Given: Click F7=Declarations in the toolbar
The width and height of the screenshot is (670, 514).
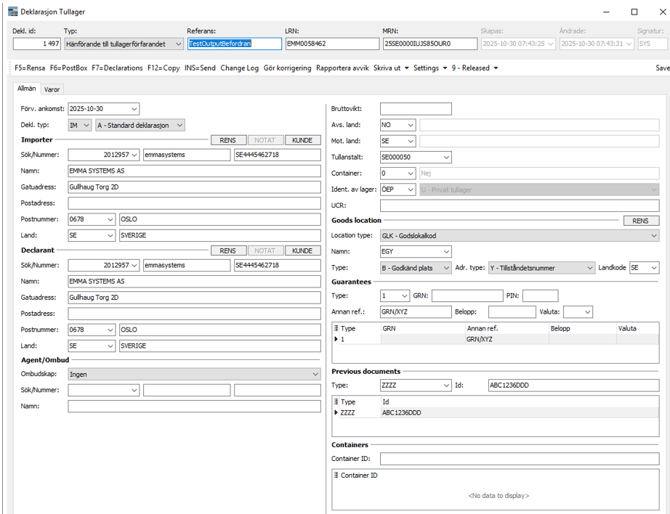Looking at the screenshot, I should [118, 67].
